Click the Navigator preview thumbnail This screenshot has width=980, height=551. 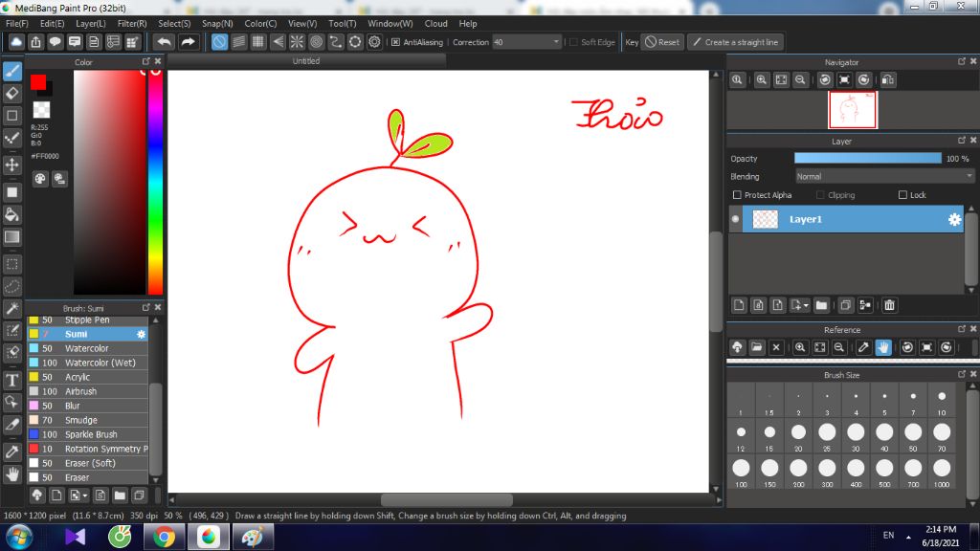point(853,110)
